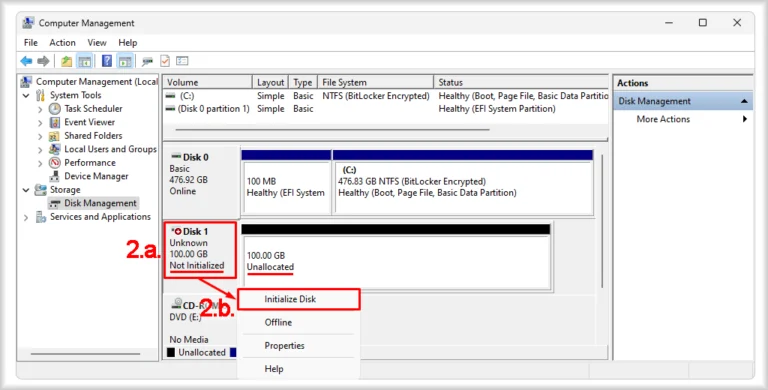Click the Up one level folder icon
The width and height of the screenshot is (768, 390).
(x=67, y=61)
